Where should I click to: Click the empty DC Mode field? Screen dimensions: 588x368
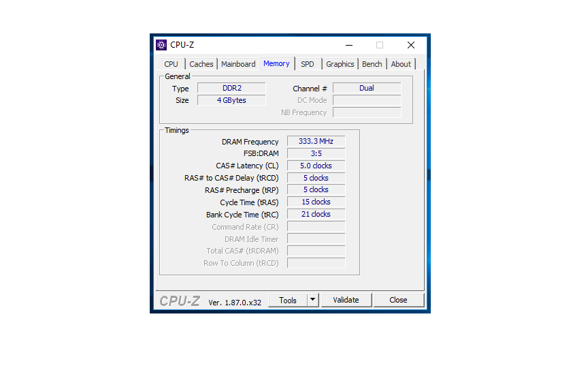367,100
